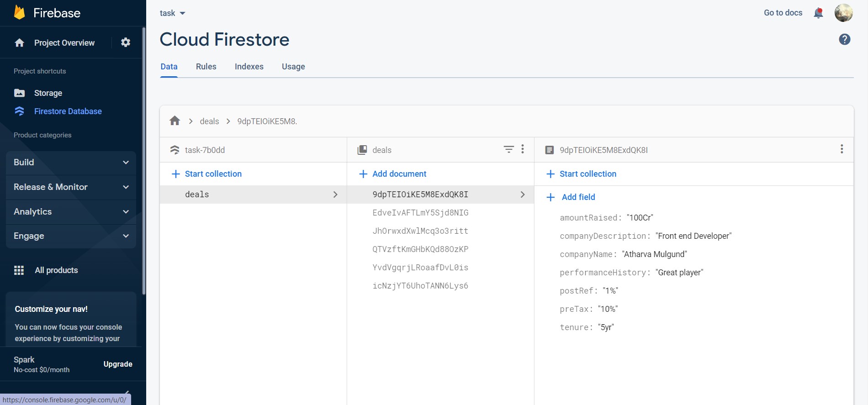
Task: Click 9dpTEIOiKE5M8. in the breadcrumb
Action: 267,121
